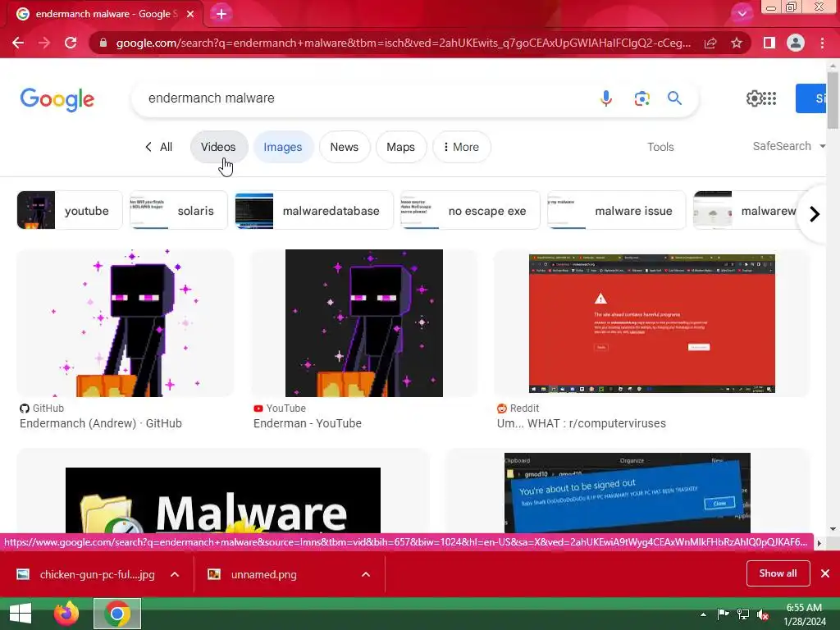This screenshot has width=840, height=630.
Task: Open downloaded unnamed.png file
Action: click(x=252, y=574)
